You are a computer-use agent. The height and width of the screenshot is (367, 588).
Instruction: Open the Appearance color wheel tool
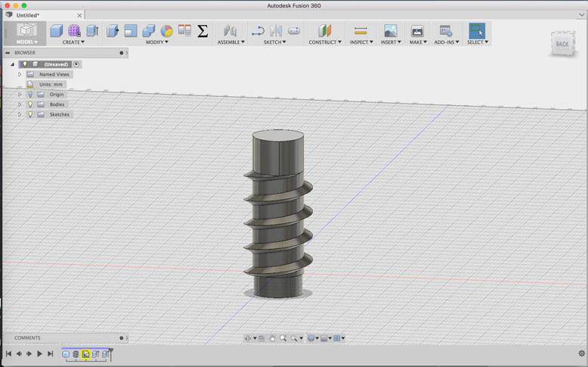[166, 31]
